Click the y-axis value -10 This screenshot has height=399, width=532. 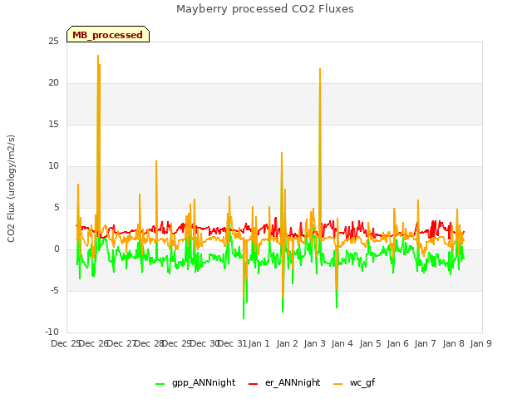coord(52,332)
